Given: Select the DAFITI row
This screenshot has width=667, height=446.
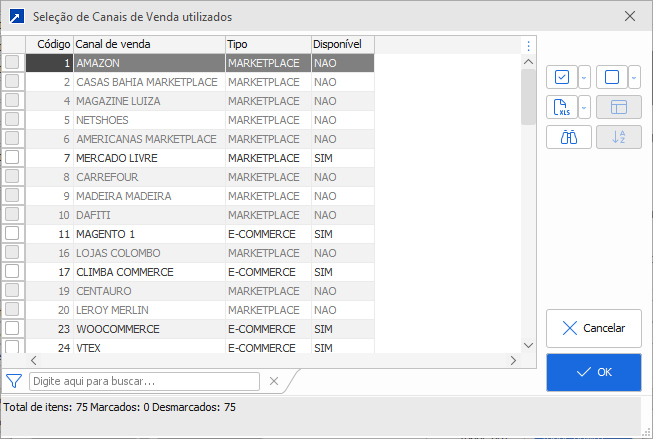Looking at the screenshot, I should (x=200, y=215).
